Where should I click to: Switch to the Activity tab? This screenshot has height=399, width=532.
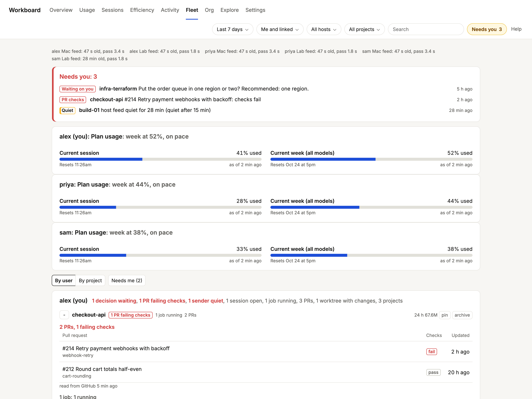tap(170, 10)
